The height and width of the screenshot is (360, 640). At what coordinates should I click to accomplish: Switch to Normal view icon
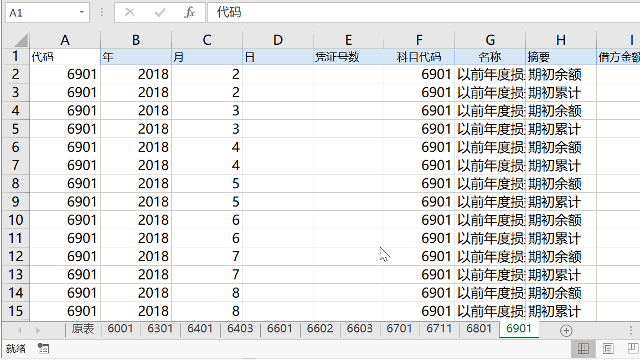(583, 349)
